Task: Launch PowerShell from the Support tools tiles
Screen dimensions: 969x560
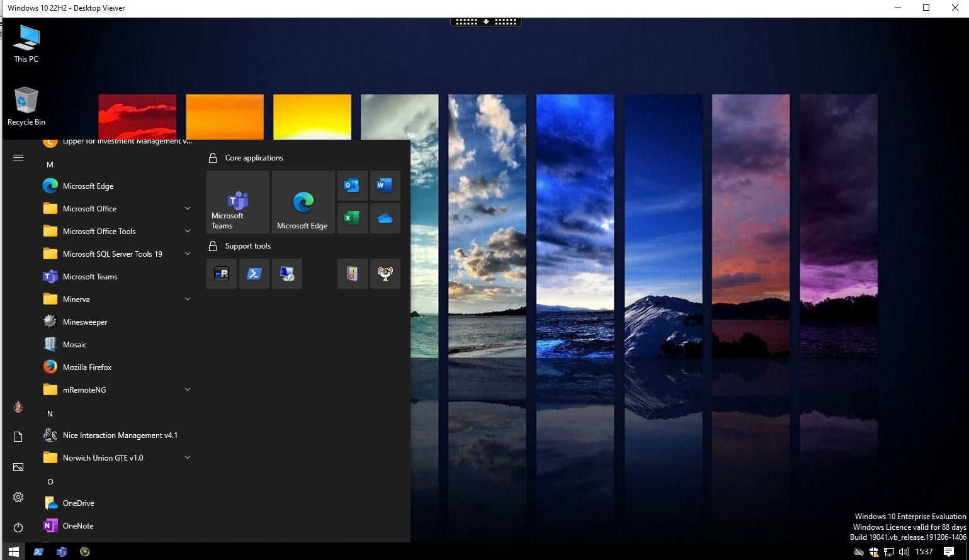Action: pos(254,274)
